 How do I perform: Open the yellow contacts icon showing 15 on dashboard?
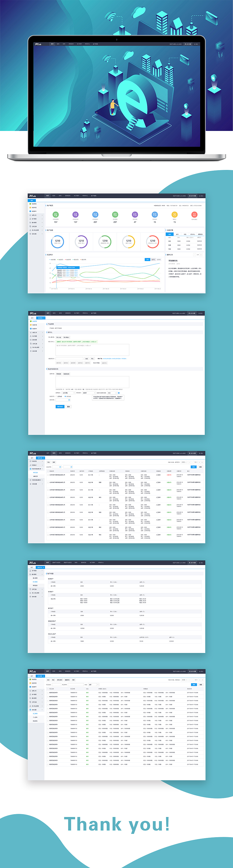pos(175,215)
